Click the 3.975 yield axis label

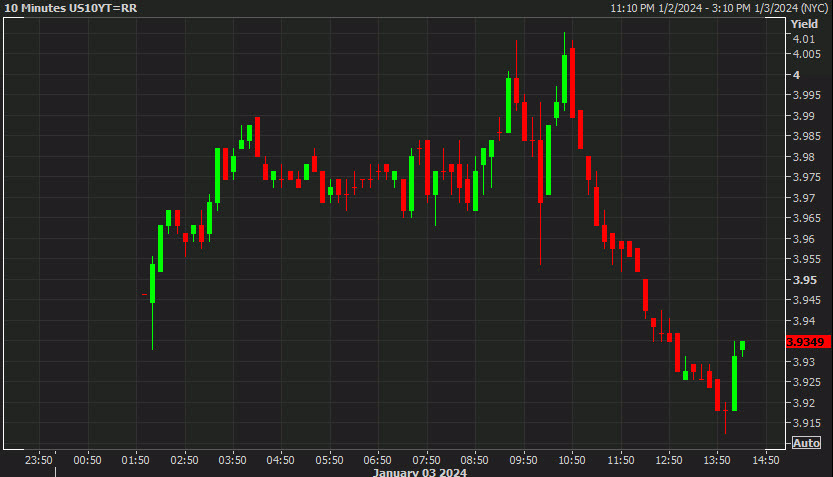pyautogui.click(x=806, y=177)
